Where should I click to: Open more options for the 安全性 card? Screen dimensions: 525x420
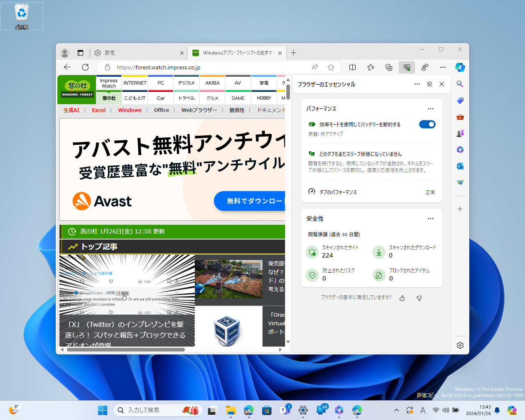coord(430,219)
